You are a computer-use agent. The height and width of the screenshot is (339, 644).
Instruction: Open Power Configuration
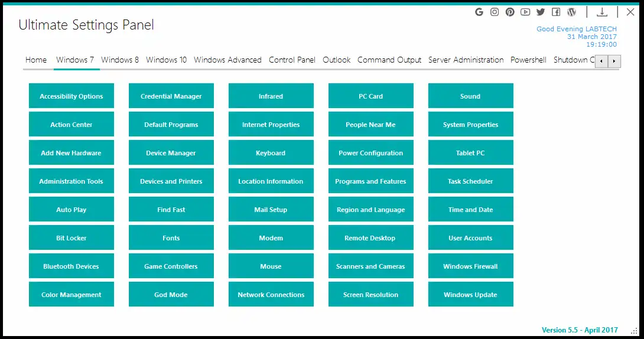[x=371, y=153]
